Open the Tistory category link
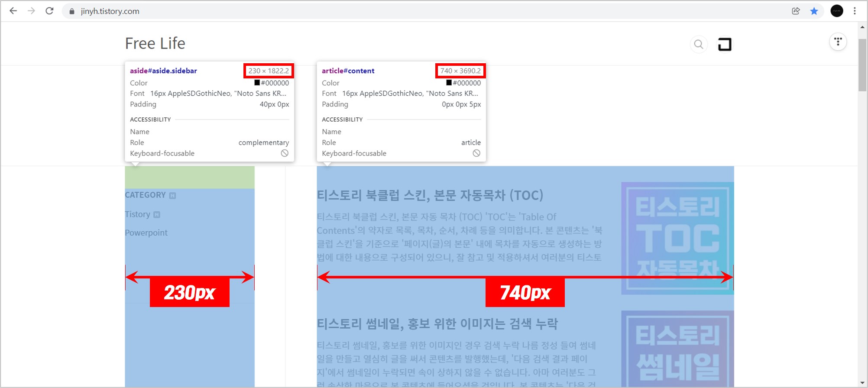Viewport: 868px width, 388px height. [137, 214]
